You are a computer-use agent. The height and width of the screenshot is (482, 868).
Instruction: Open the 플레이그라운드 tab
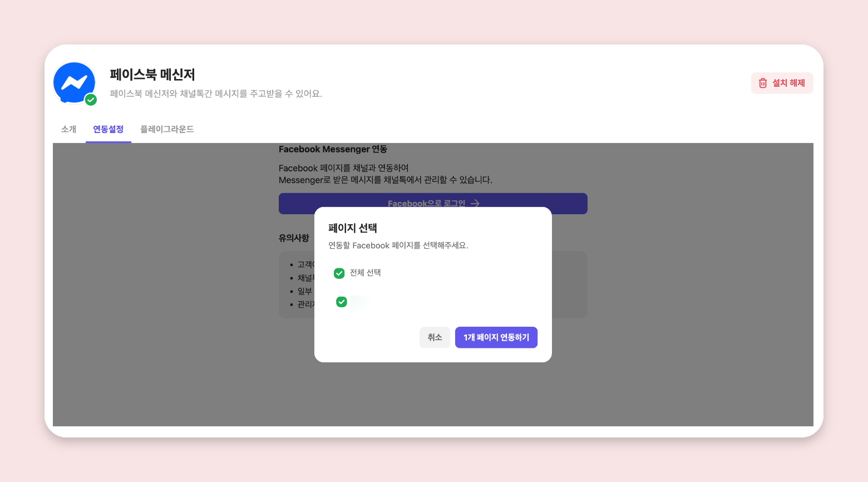click(x=167, y=129)
